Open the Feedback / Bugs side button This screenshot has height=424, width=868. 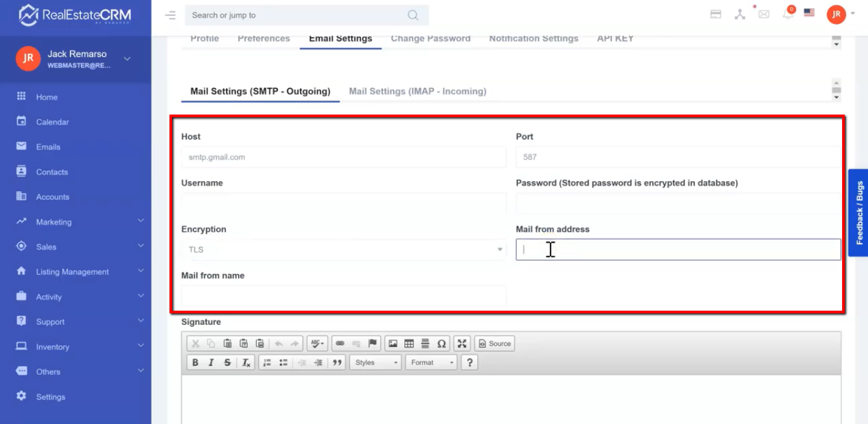859,213
